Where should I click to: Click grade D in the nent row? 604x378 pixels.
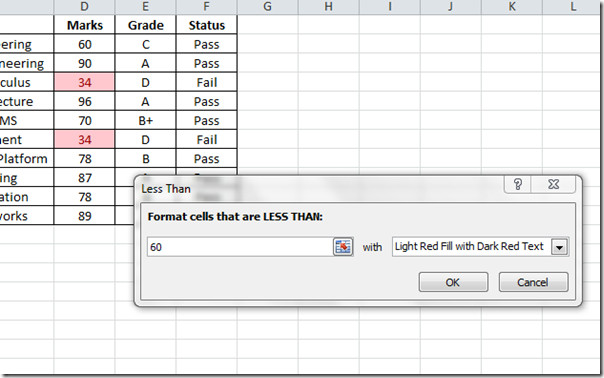click(146, 139)
